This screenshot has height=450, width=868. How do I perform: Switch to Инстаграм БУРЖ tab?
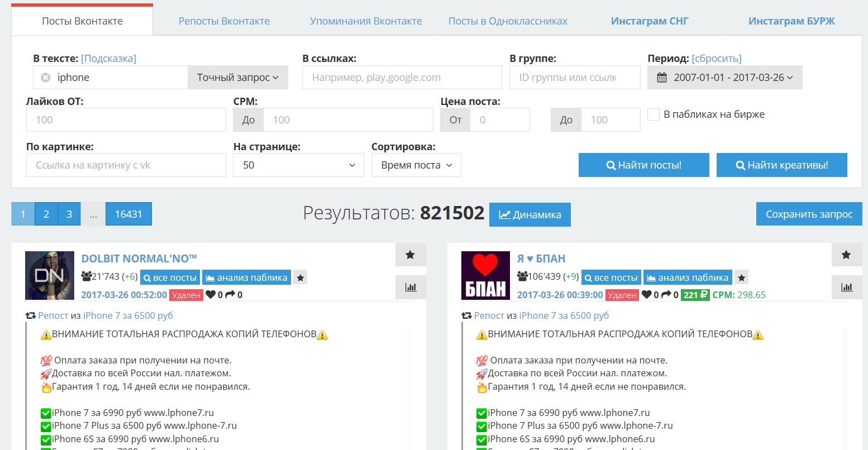click(x=791, y=21)
